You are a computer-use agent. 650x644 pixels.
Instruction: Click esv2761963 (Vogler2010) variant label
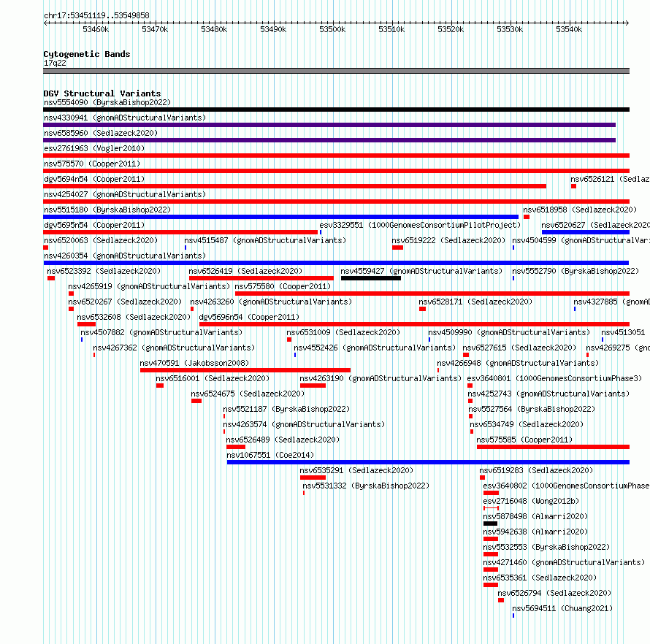click(94, 148)
